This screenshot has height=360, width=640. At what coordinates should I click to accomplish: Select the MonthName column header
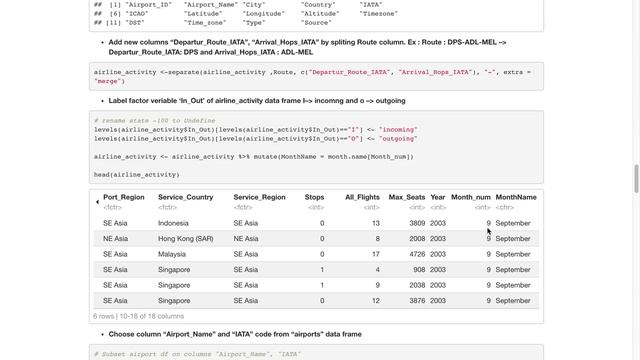click(x=516, y=197)
